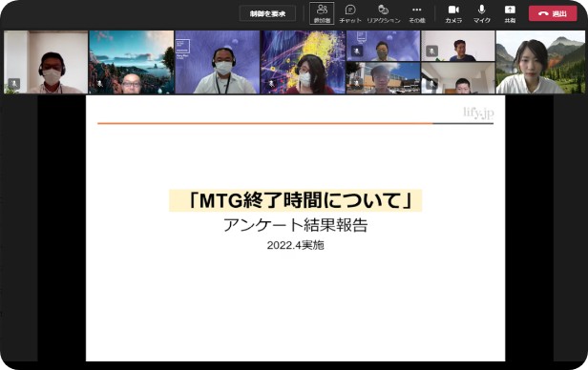This screenshot has width=588, height=370.
Task: Open the 共有 share content tray
Action: (x=510, y=14)
